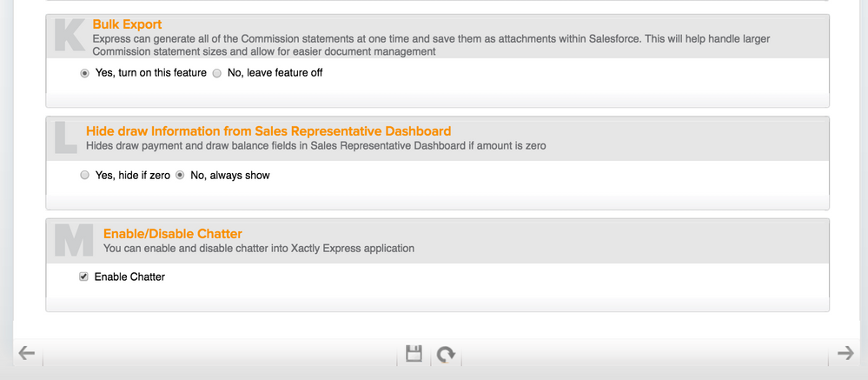
Task: Click the circular refresh arrow icon
Action: point(446,354)
